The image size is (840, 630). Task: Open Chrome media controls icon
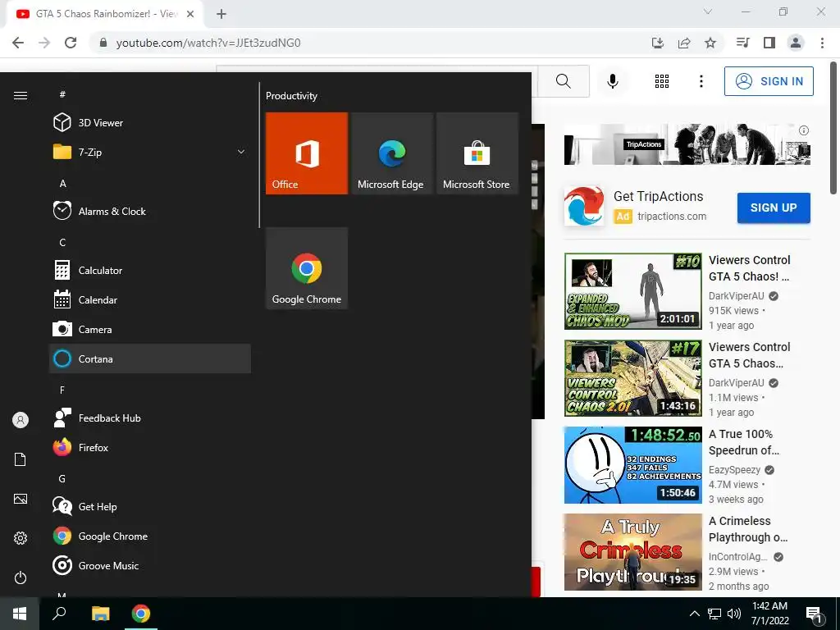pos(742,43)
